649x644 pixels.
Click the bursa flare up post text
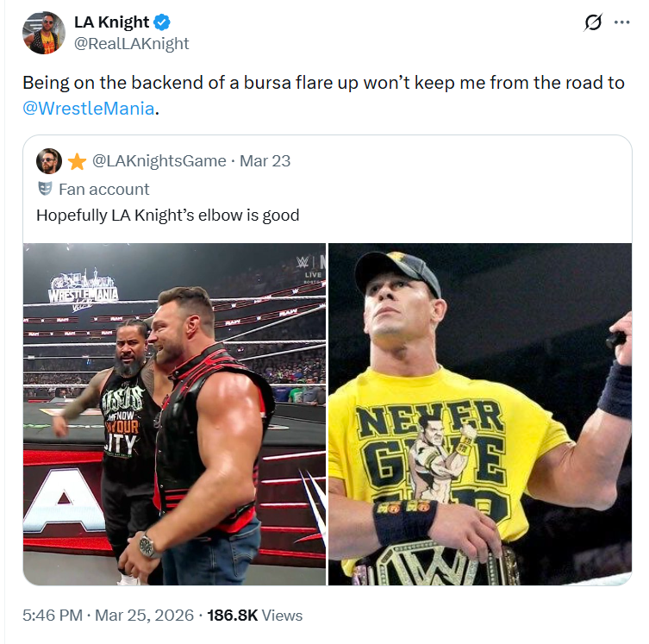point(322,84)
